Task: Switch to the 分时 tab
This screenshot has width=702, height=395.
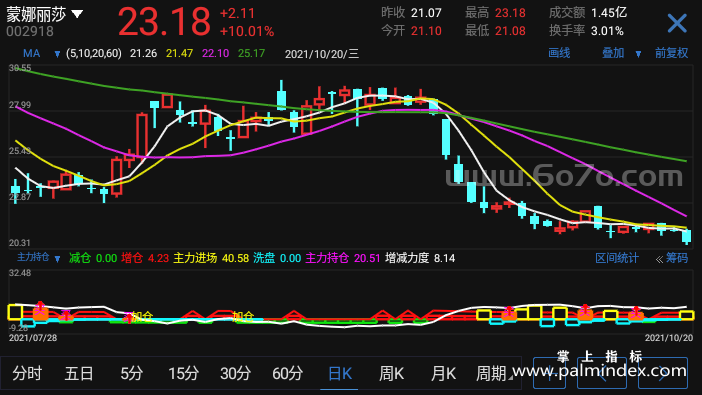Action: 27,373
